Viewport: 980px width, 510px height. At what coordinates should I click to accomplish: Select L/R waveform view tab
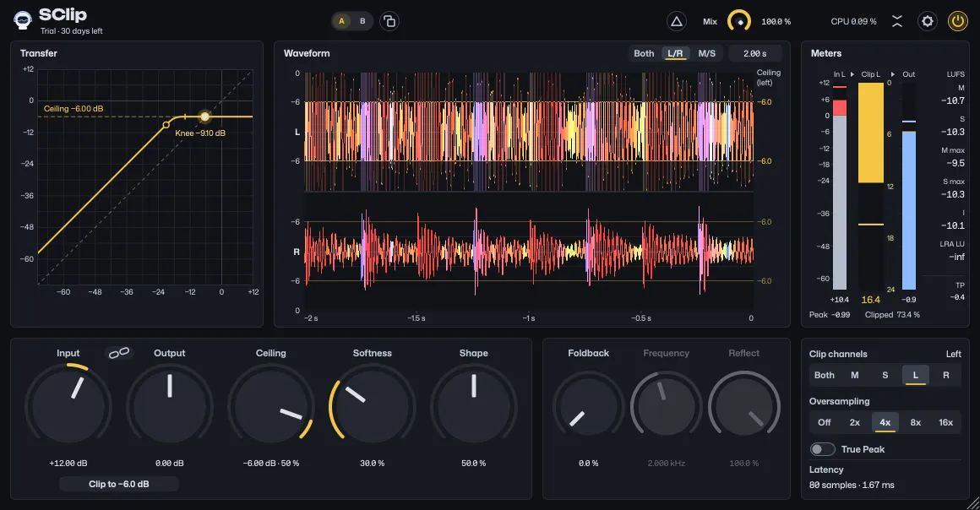coord(675,54)
